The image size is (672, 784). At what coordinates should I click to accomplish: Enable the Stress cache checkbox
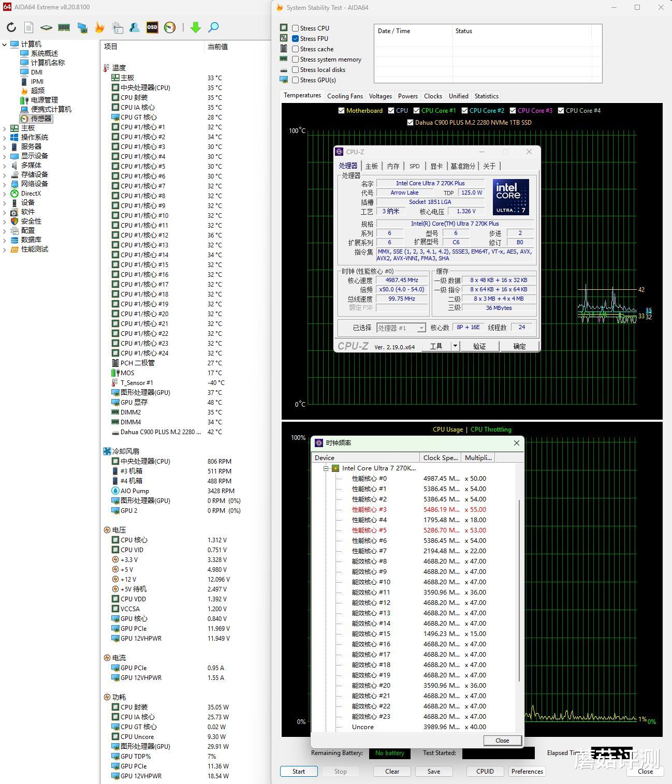click(295, 49)
